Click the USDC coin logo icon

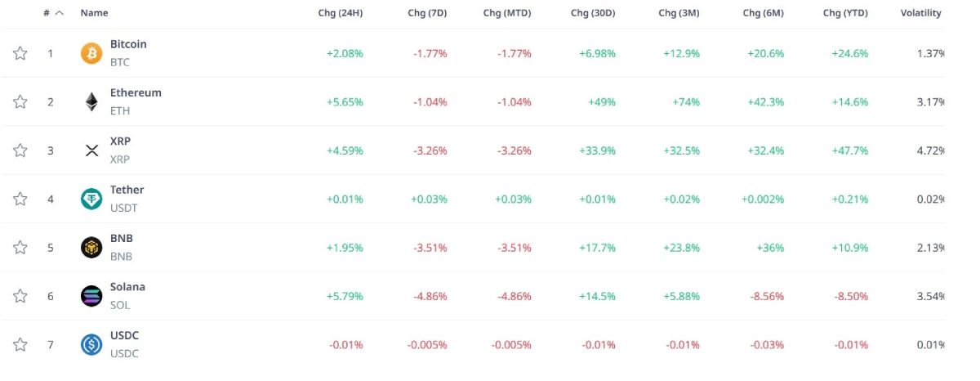91,344
